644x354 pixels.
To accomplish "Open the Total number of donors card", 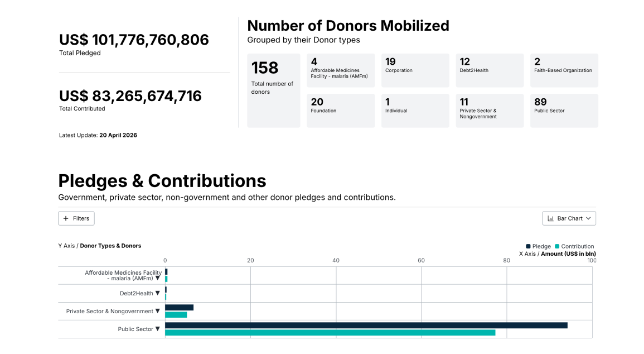I will coord(274,90).
